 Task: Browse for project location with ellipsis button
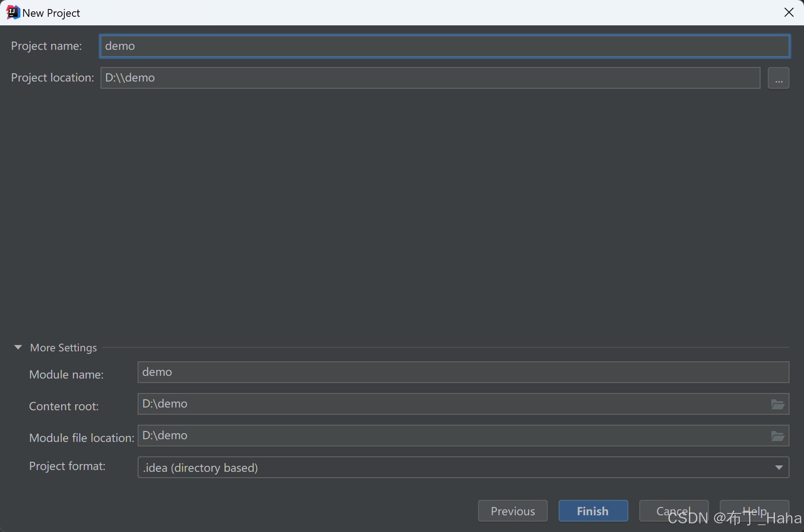[779, 78]
